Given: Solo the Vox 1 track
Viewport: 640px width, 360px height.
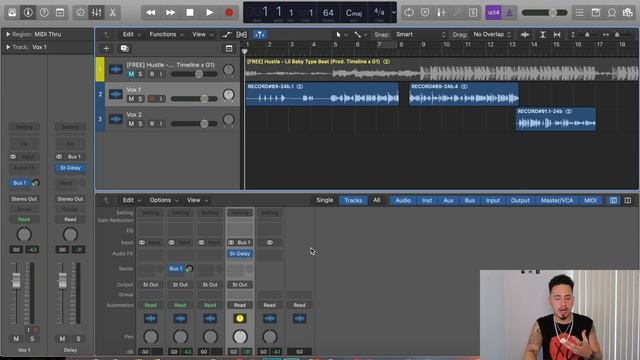Looking at the screenshot, I should coord(140,99).
